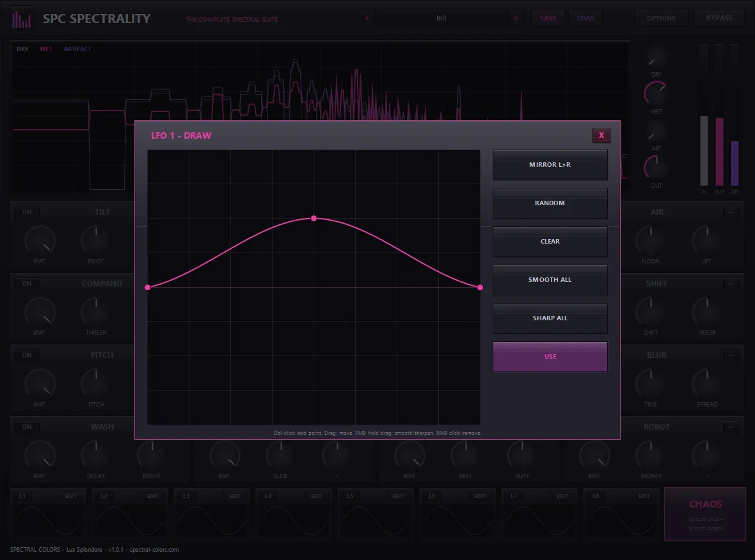Click the RATE knob
This screenshot has height=560, width=755.
pos(466,456)
